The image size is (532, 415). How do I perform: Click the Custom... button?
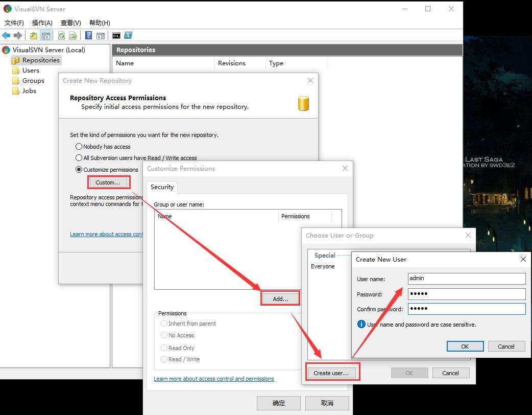[108, 182]
